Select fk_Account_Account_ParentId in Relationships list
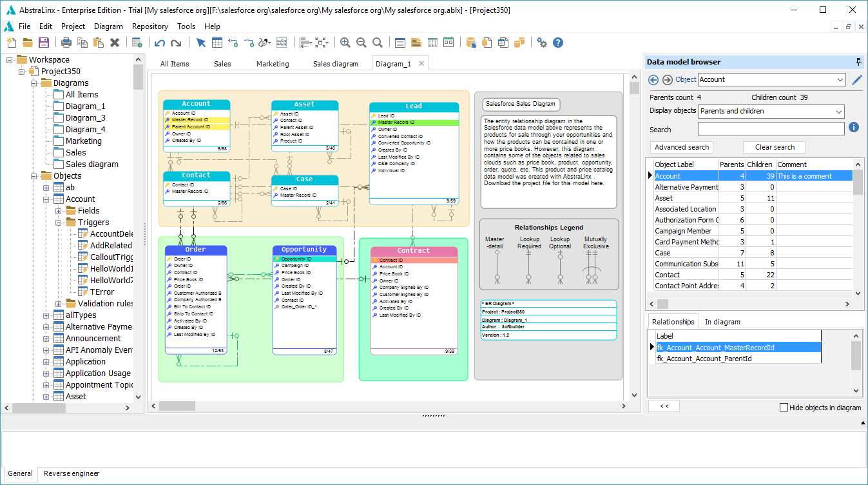 pyautogui.click(x=706, y=359)
